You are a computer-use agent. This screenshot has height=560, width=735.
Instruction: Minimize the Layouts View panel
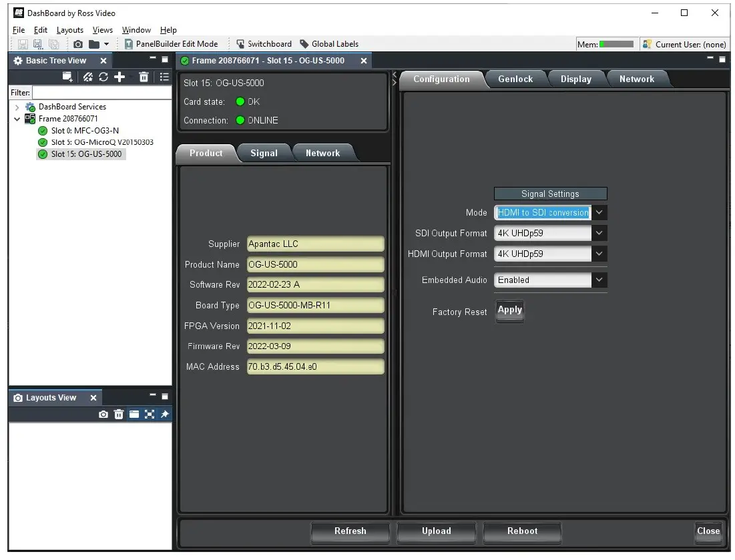[152, 395]
